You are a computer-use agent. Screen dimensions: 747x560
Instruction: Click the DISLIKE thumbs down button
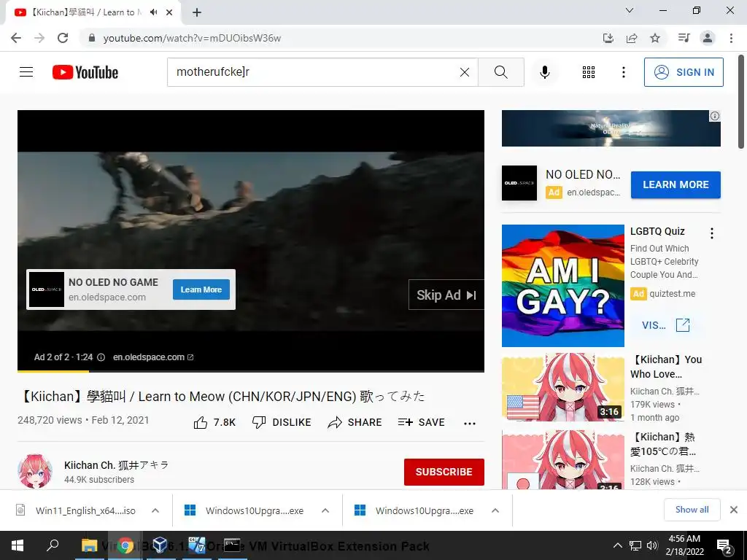click(x=282, y=422)
